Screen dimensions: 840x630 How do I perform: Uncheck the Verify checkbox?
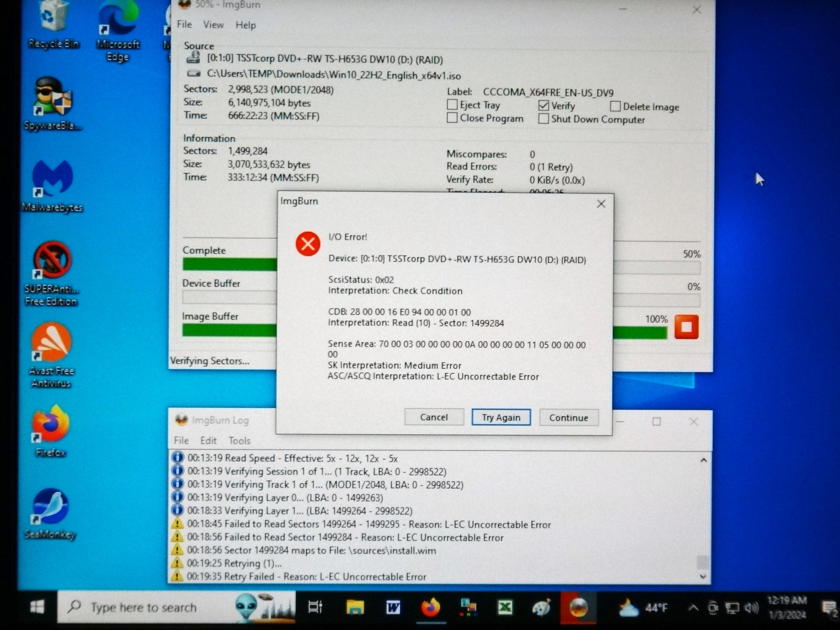(543, 105)
